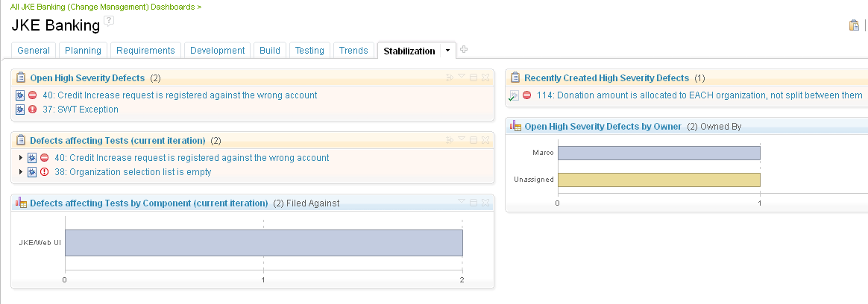This screenshot has width=868, height=304.
Task: Click the Unassigned axis label
Action: click(x=534, y=180)
